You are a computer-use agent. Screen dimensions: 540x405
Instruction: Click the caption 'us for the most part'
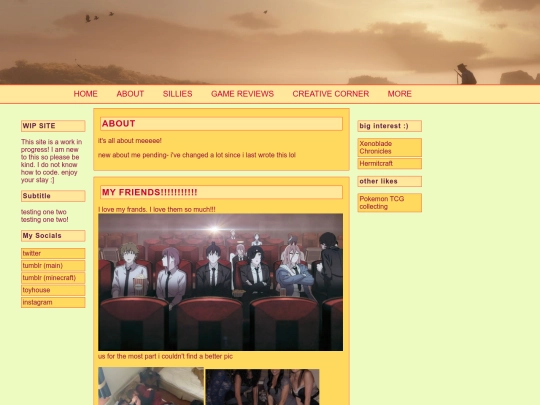pyautogui.click(x=165, y=356)
